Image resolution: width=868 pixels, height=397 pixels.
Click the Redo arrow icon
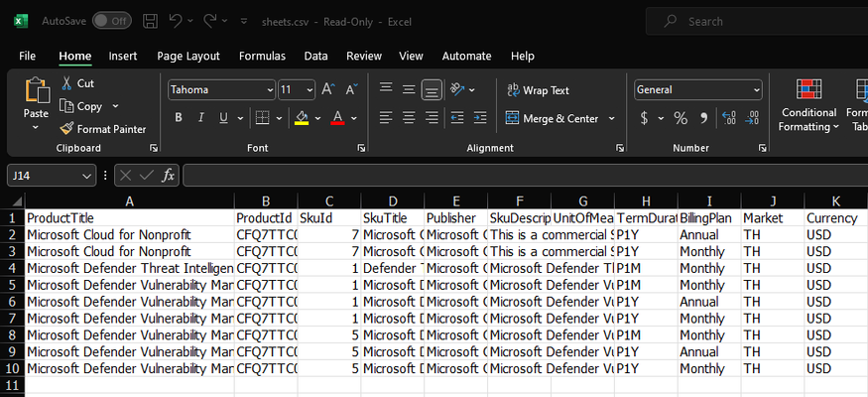coord(209,21)
